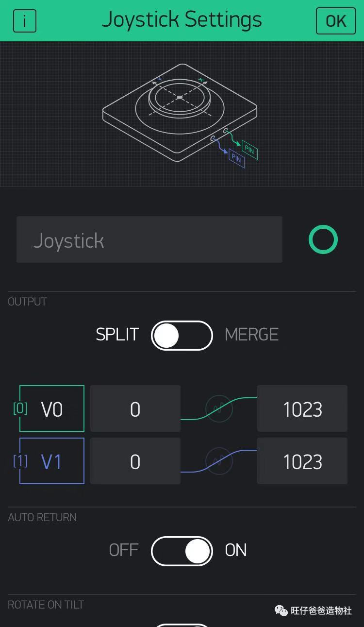364x627 pixels.
Task: Edit the Joystick name field
Action: click(x=149, y=239)
